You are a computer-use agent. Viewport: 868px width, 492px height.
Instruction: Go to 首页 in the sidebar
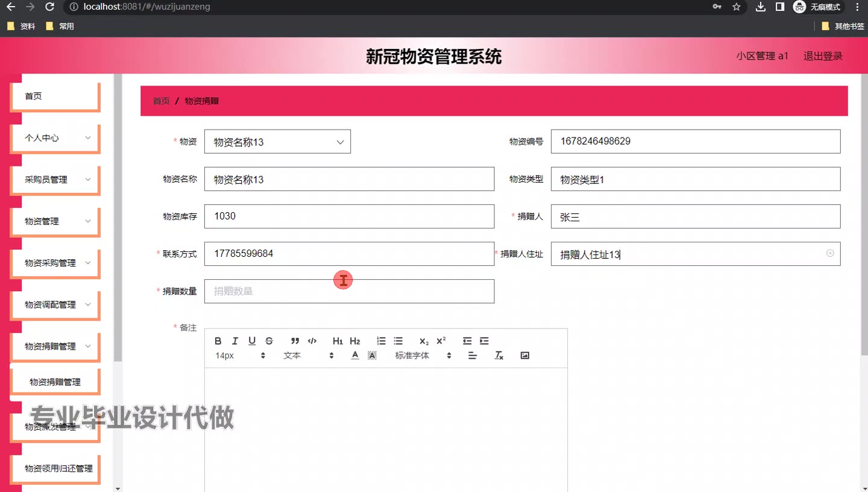55,96
